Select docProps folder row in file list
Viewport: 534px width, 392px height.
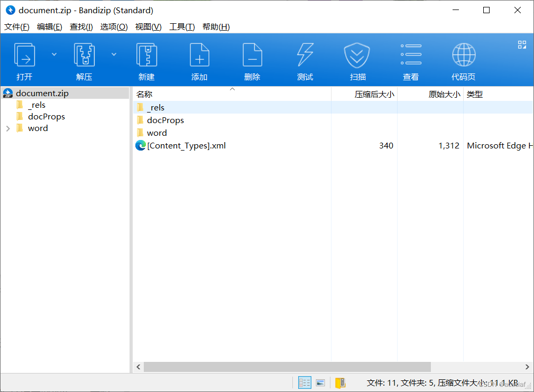(333, 120)
